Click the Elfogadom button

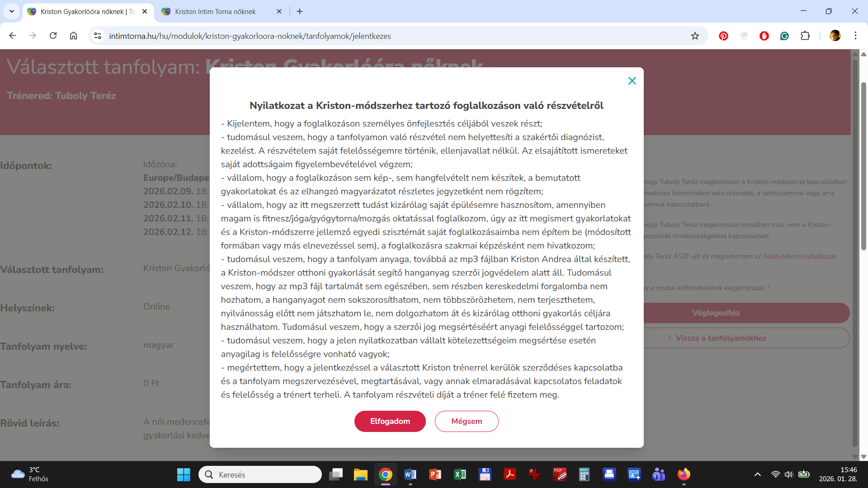pos(390,421)
